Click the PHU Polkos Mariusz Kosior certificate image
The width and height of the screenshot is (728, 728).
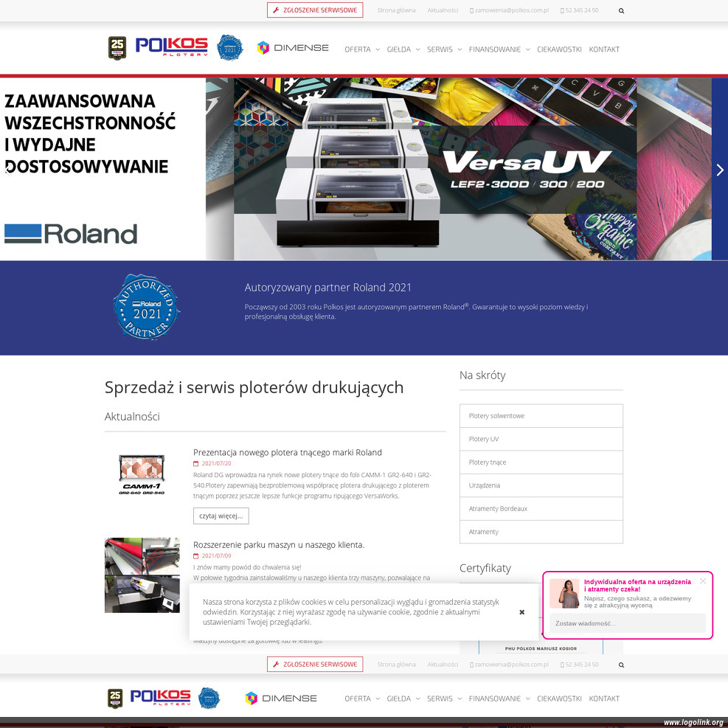coord(541,647)
